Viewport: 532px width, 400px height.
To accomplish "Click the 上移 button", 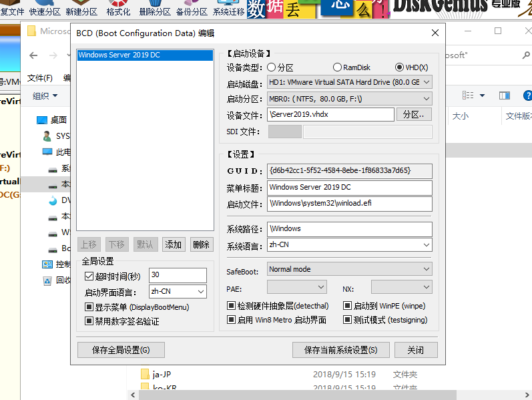I will (x=89, y=244).
